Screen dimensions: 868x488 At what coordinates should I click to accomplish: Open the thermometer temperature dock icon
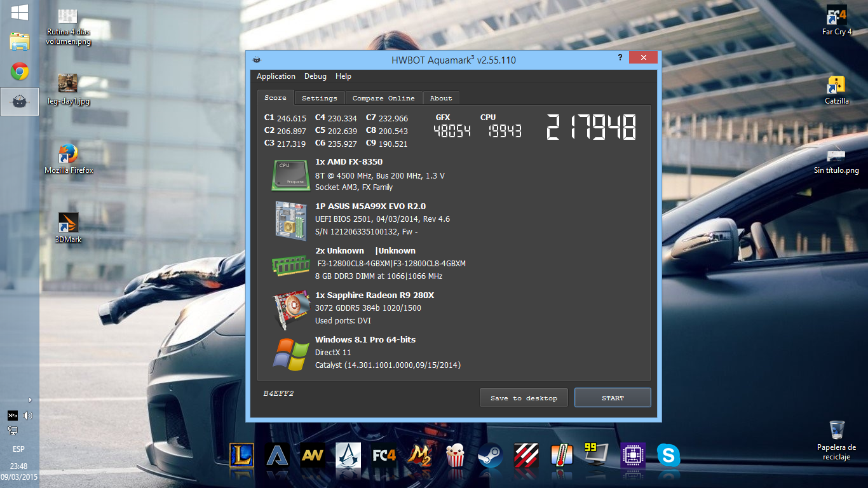[x=562, y=456]
